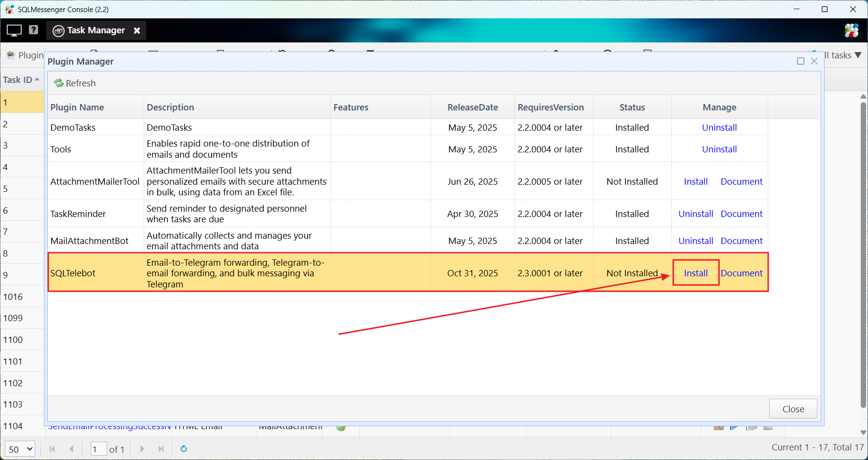The image size is (868, 460).
Task: Switch to the Task Manager tab
Action: point(95,30)
